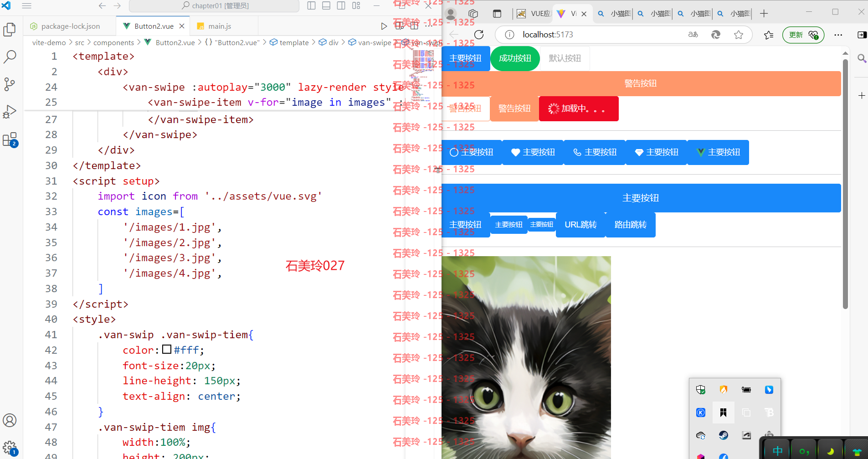Viewport: 868px width, 459px height.
Task: Click the cat swipe image
Action: (x=526, y=358)
